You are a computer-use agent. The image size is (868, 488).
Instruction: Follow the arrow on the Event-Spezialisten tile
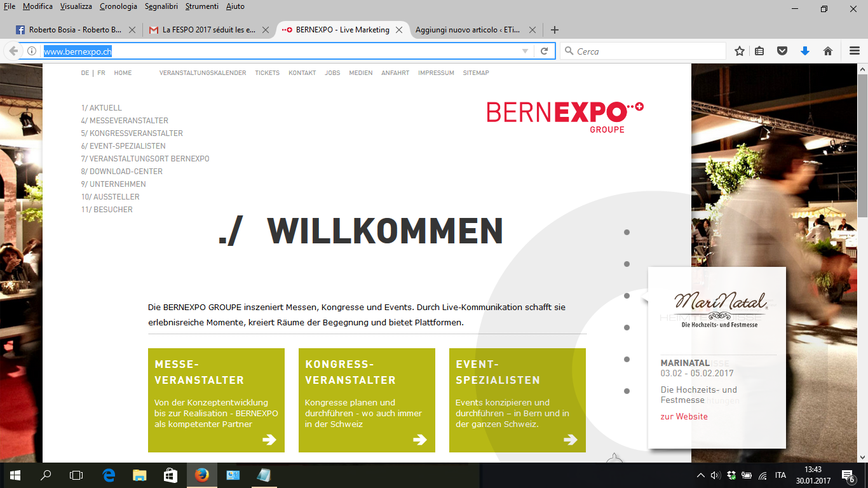click(571, 439)
